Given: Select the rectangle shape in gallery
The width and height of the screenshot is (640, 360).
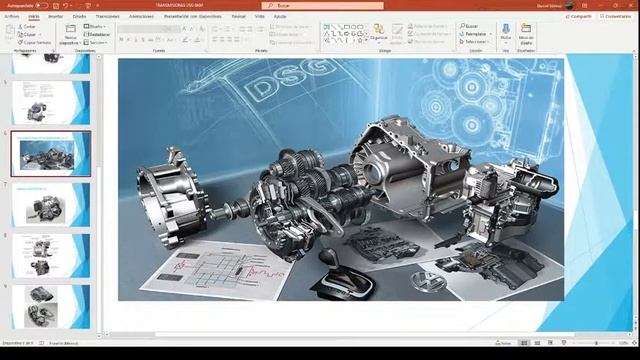Looking at the screenshot, I should [347, 27].
